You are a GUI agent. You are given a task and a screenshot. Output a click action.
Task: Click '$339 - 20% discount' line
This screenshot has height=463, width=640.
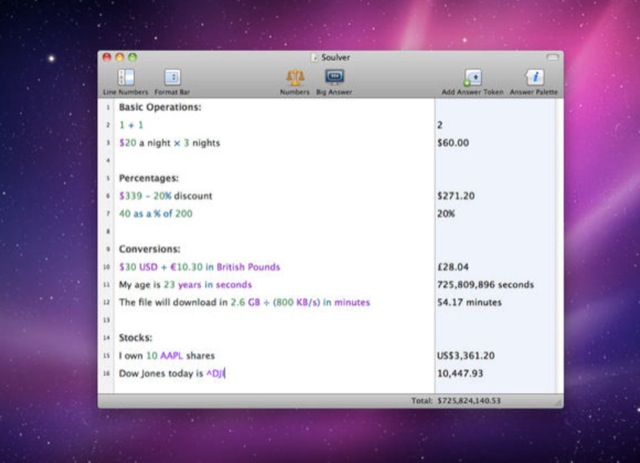point(165,196)
